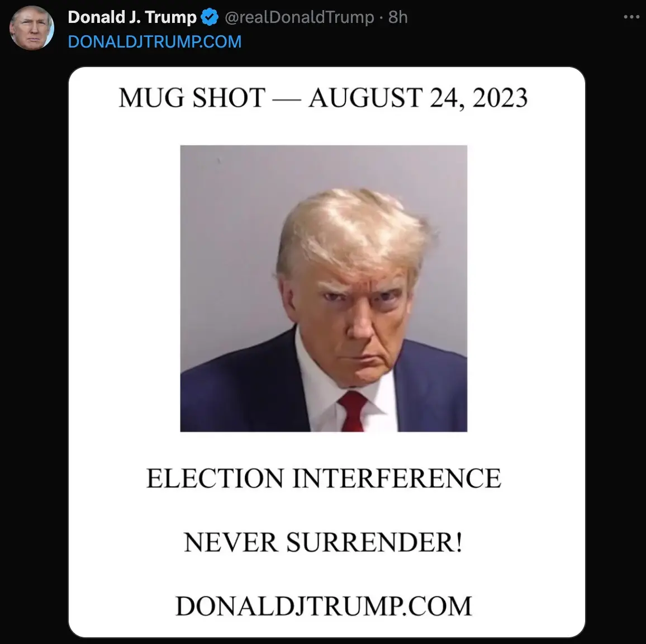Follow the blue DONALDJTRUMP.COM link in the tweet
The height and width of the screenshot is (644, 646).
tap(154, 41)
